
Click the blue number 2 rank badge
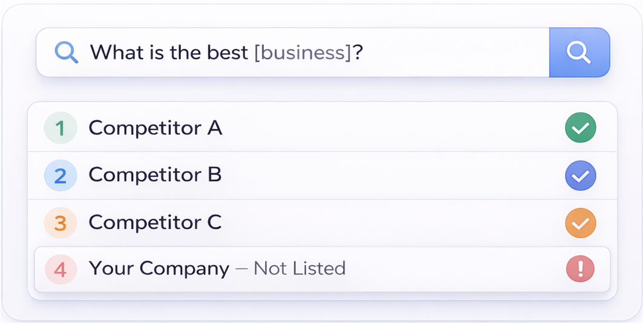[61, 175]
